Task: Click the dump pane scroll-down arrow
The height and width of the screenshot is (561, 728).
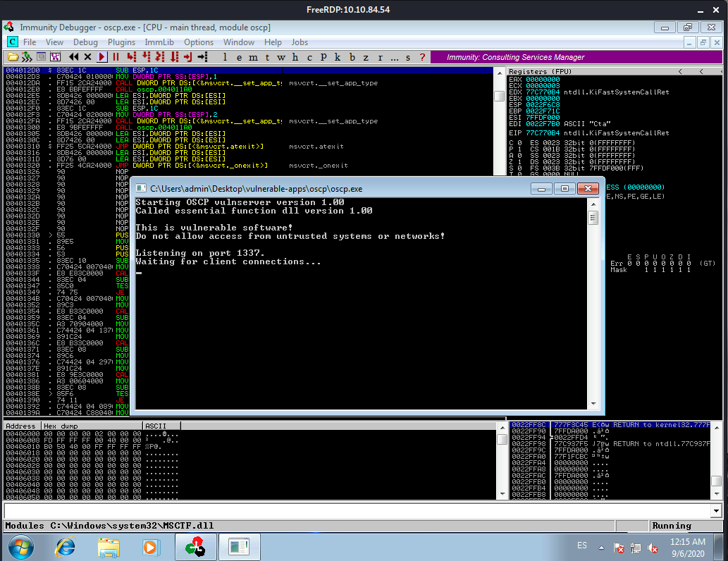Action: pos(502,494)
